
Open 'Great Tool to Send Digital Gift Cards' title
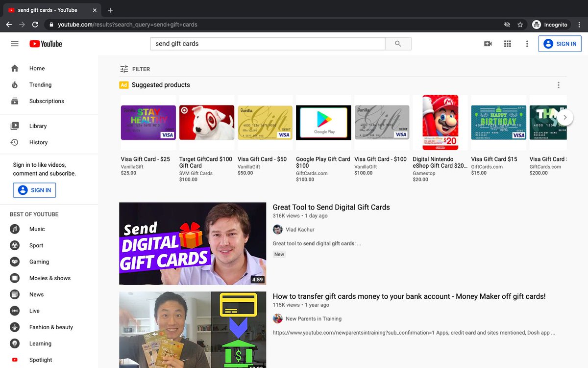tap(331, 207)
